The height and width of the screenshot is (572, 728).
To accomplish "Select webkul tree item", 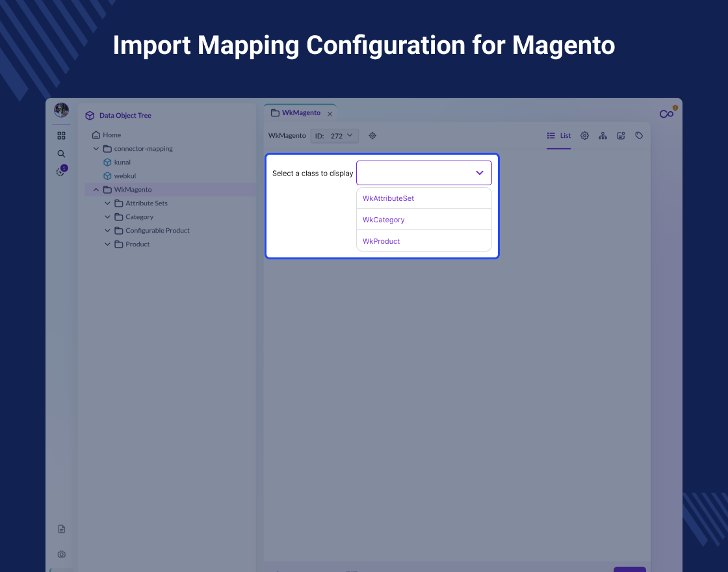I will pyautogui.click(x=125, y=176).
